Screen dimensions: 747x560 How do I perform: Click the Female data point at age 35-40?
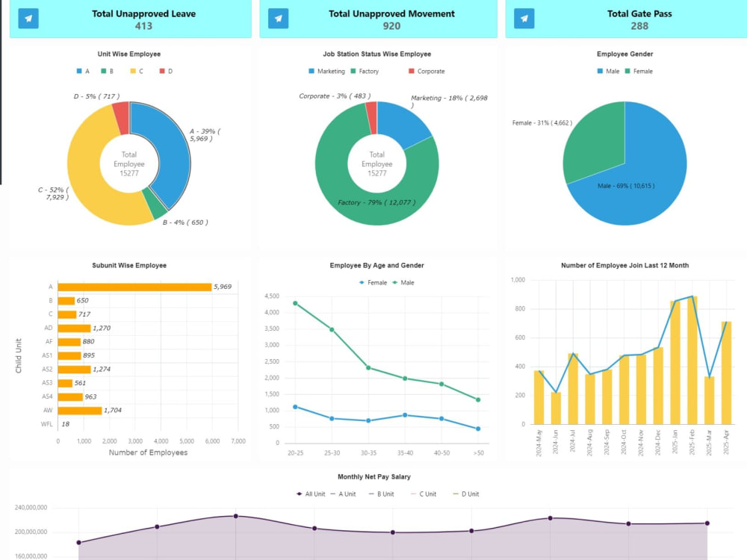[x=405, y=415]
